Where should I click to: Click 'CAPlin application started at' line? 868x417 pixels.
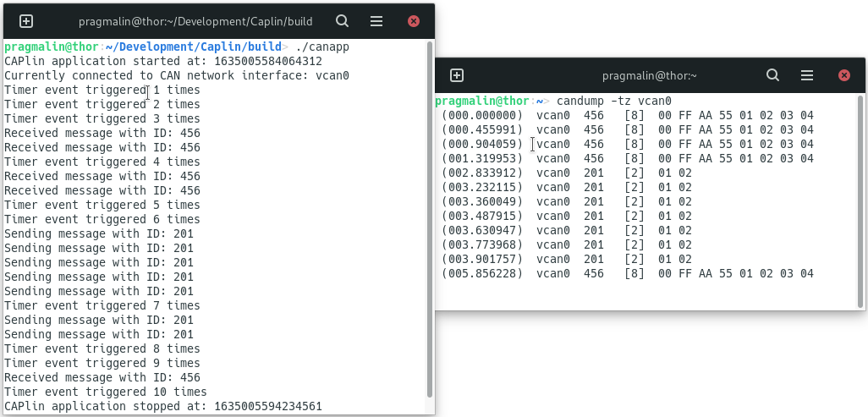162,61
